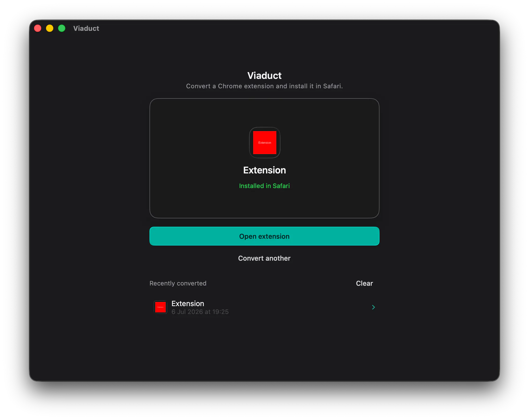Click the Viaduct window title
The height and width of the screenshot is (420, 529).
tap(86, 28)
